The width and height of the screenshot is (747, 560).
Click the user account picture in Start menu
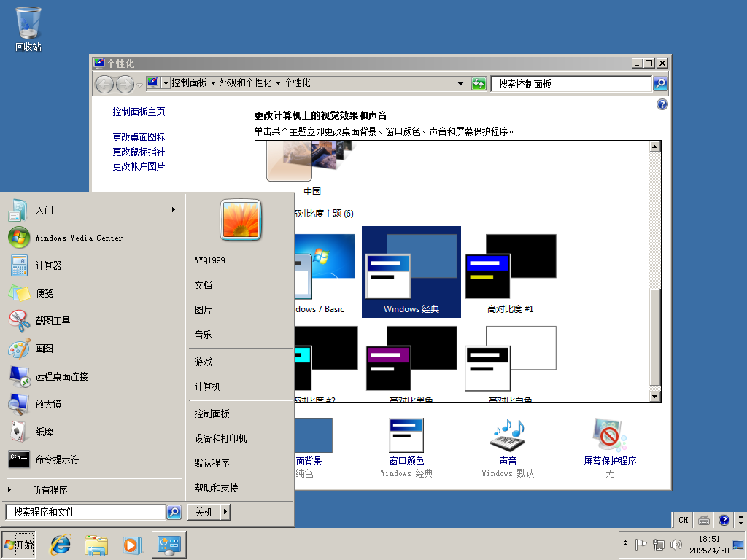(241, 219)
